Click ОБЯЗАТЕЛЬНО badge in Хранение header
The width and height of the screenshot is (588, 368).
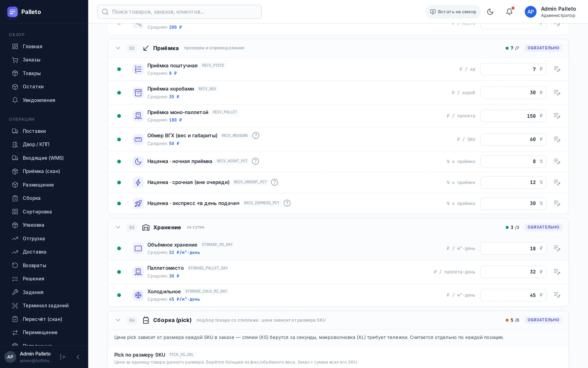point(543,227)
